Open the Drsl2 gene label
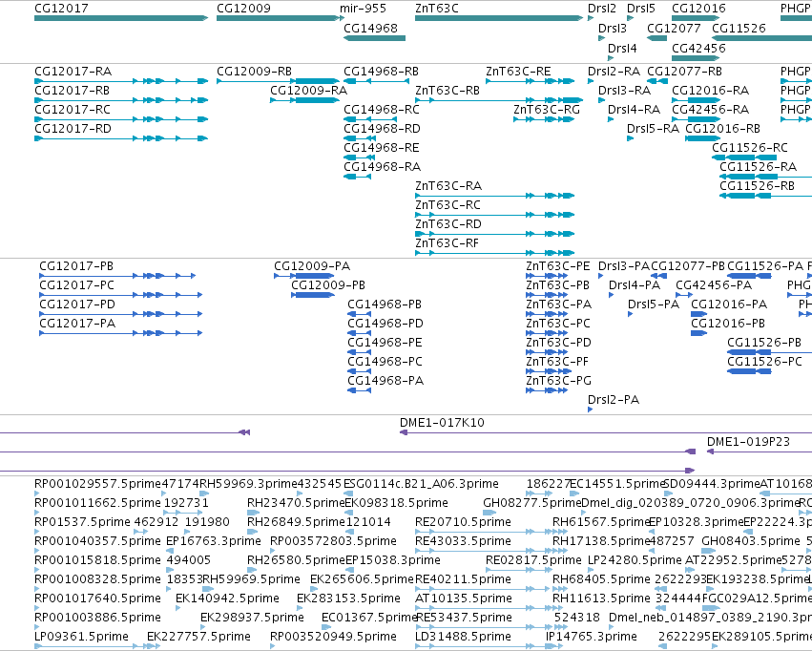The image size is (812, 651). click(602, 9)
